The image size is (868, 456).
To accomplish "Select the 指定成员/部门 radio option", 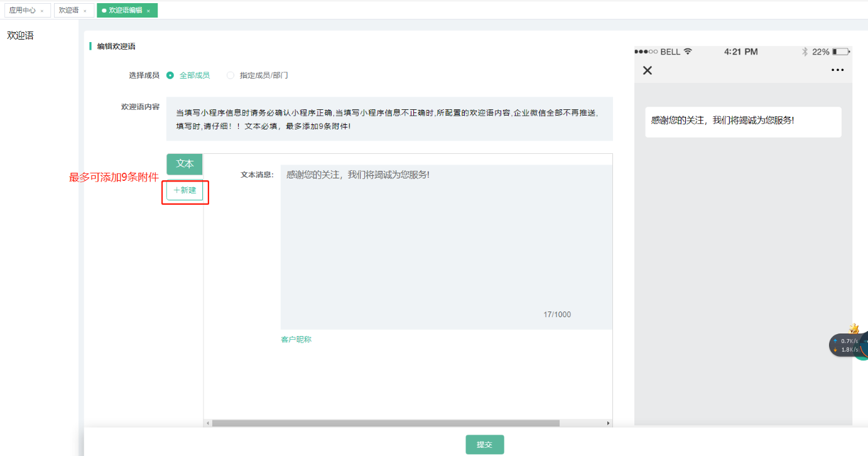I will coord(231,75).
